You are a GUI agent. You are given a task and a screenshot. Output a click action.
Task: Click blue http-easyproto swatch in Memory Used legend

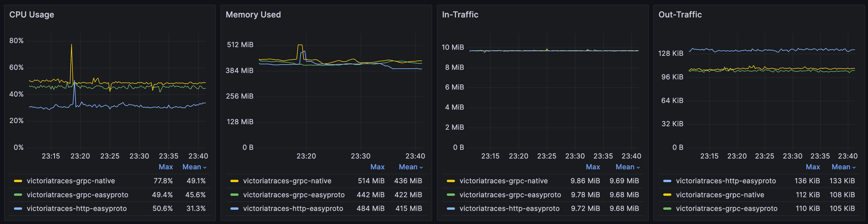point(234,209)
